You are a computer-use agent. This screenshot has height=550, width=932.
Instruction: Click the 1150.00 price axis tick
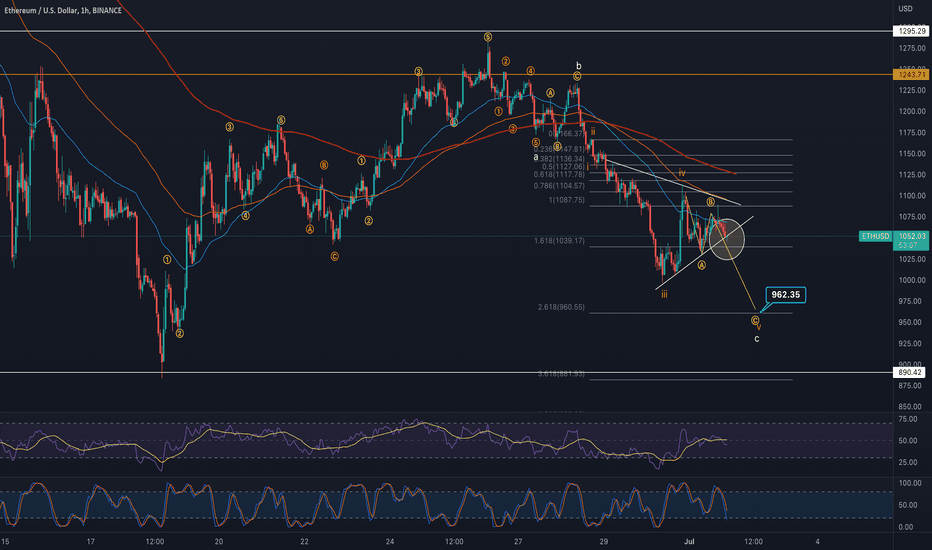coord(912,153)
